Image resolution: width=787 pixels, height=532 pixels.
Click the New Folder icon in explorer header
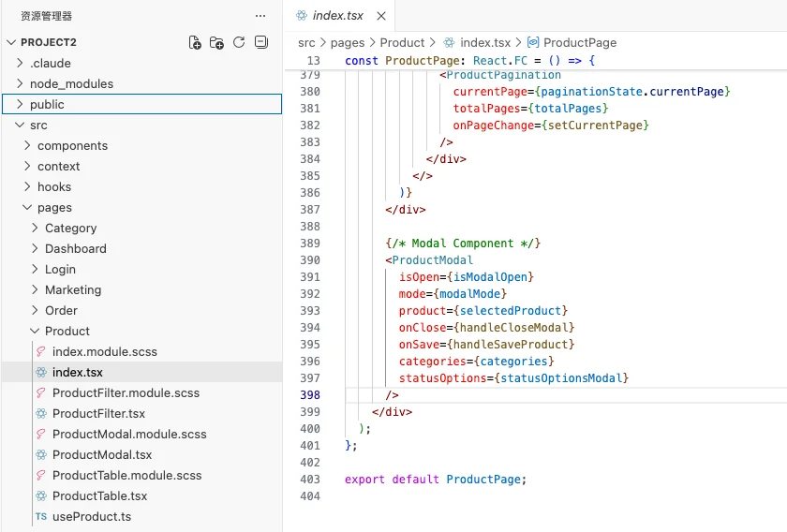pos(216,42)
